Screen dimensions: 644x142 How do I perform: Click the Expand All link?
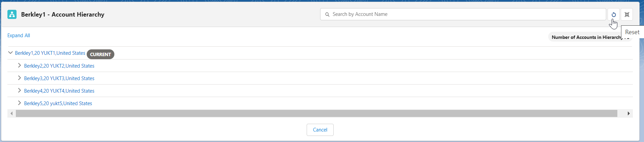click(19, 35)
